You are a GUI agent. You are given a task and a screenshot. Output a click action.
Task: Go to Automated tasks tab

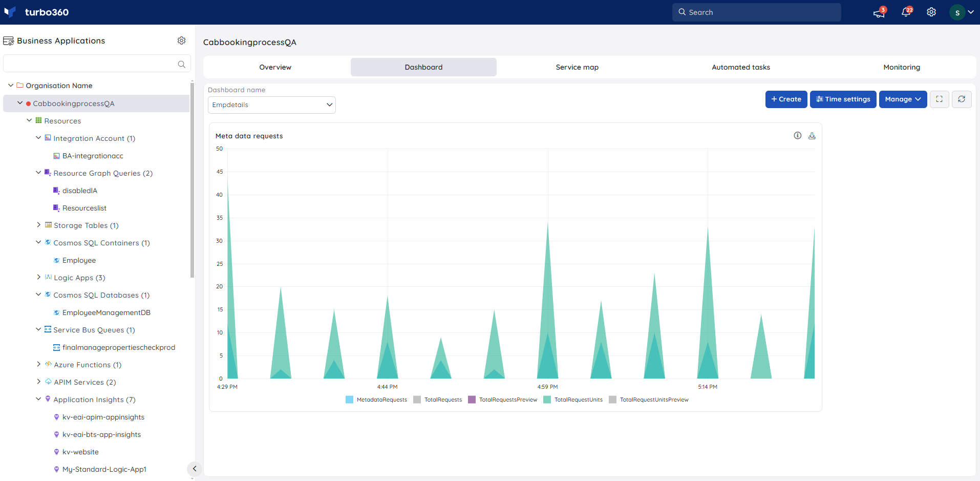point(741,67)
